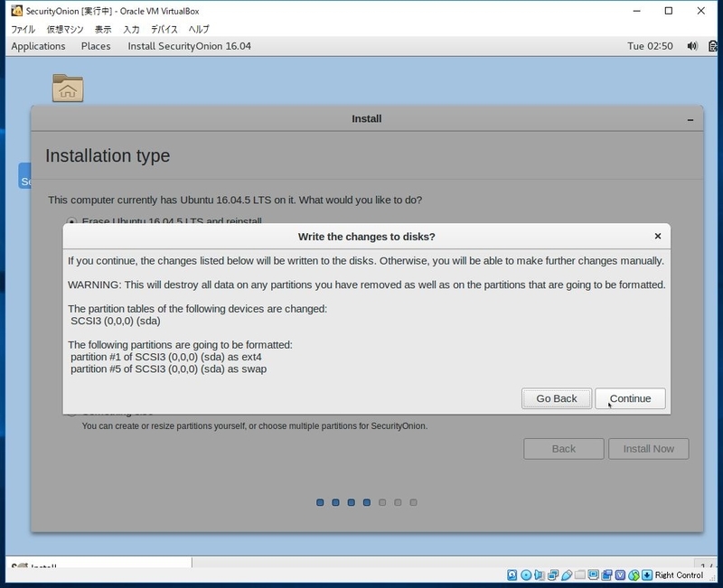Image resolution: width=723 pixels, height=588 pixels.
Task: Click the 'Right Control' host key label
Action: [679, 574]
